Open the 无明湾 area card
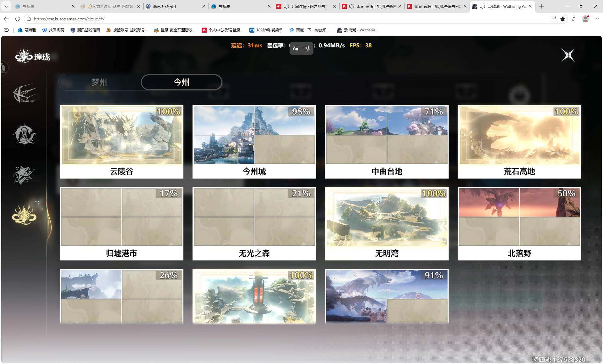Viewport: 603px width, 364px height. (387, 224)
